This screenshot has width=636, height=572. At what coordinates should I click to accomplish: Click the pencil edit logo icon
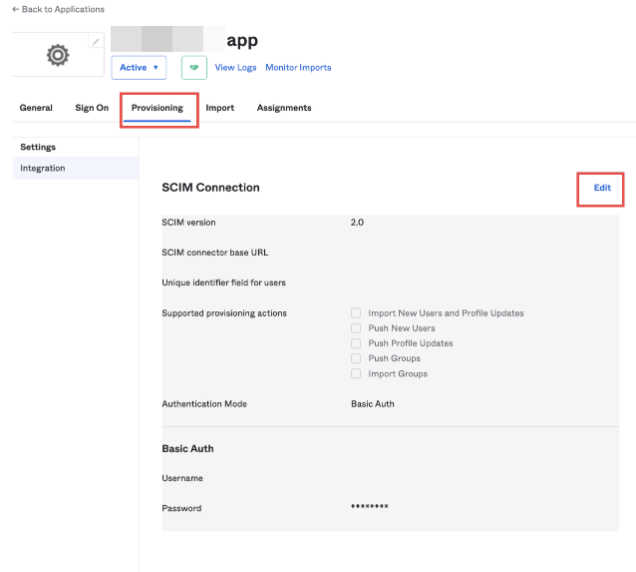pyautogui.click(x=96, y=41)
